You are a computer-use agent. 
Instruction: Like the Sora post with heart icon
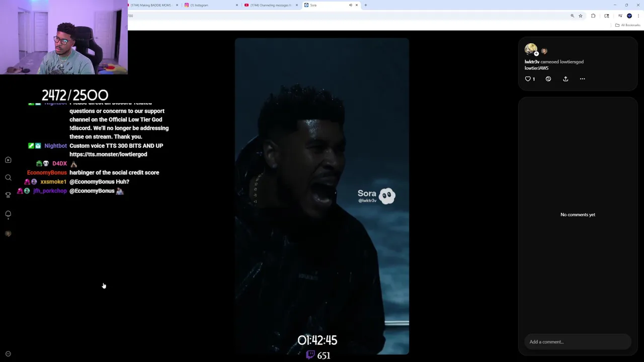point(528,79)
